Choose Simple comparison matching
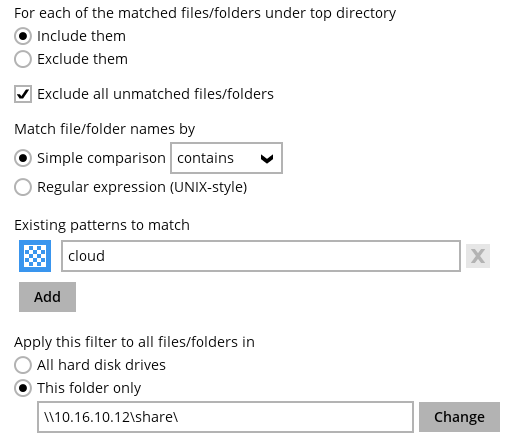The width and height of the screenshot is (517, 443). coord(23,158)
